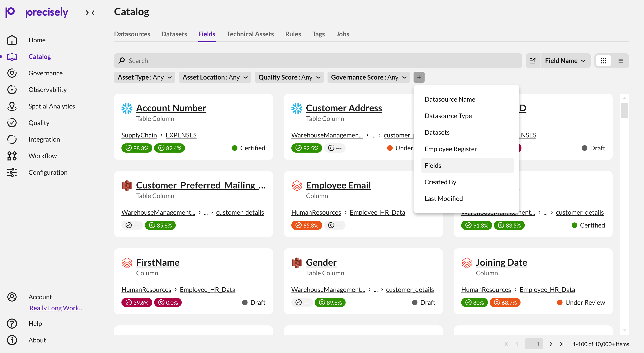Image resolution: width=644 pixels, height=353 pixels.
Task: Go to the next page arrow
Action: pyautogui.click(x=550, y=344)
